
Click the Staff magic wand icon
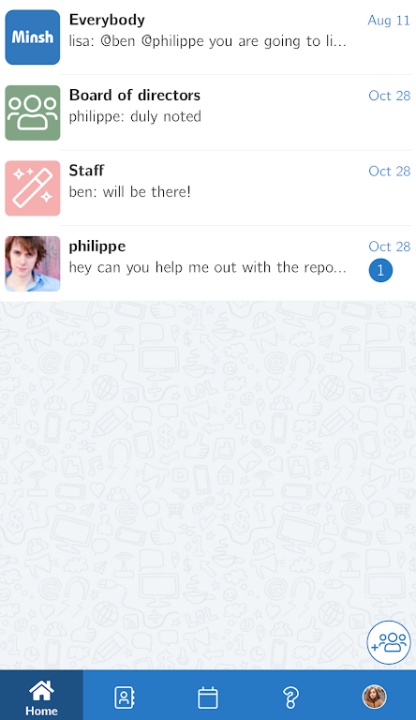33,188
